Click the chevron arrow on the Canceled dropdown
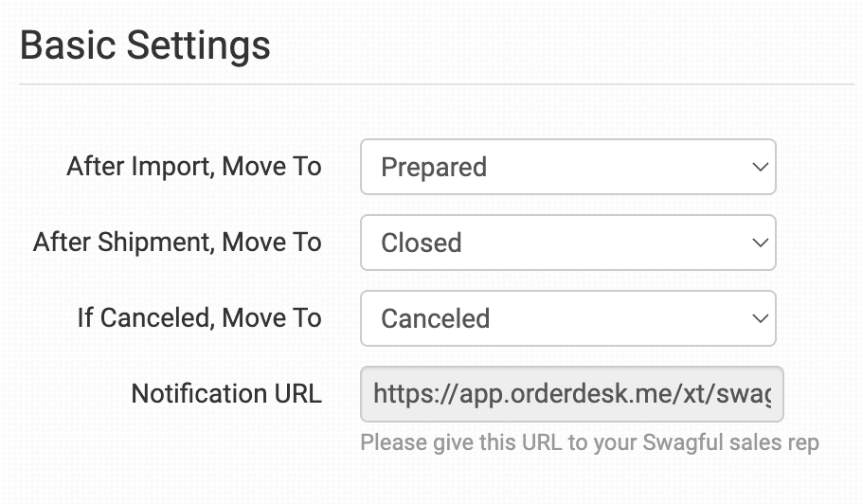The height and width of the screenshot is (504, 862). 759,318
